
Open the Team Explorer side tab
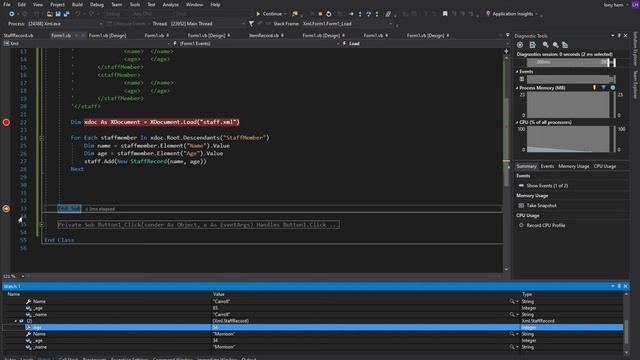pos(635,84)
